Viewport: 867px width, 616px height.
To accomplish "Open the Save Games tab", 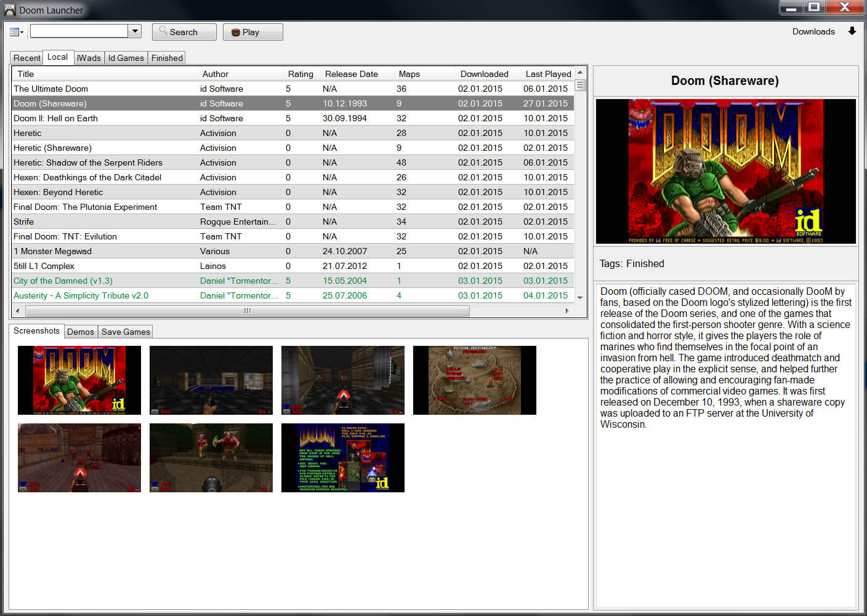I will pos(126,332).
